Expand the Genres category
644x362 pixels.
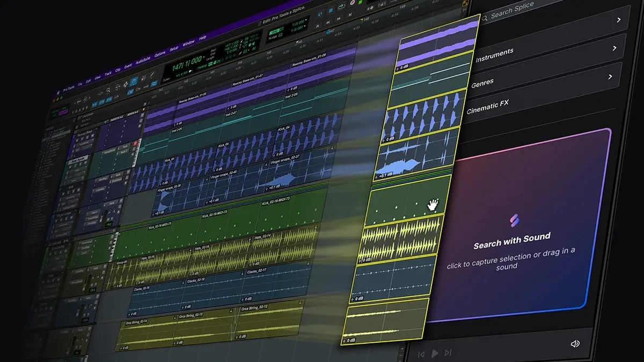[x=610, y=77]
